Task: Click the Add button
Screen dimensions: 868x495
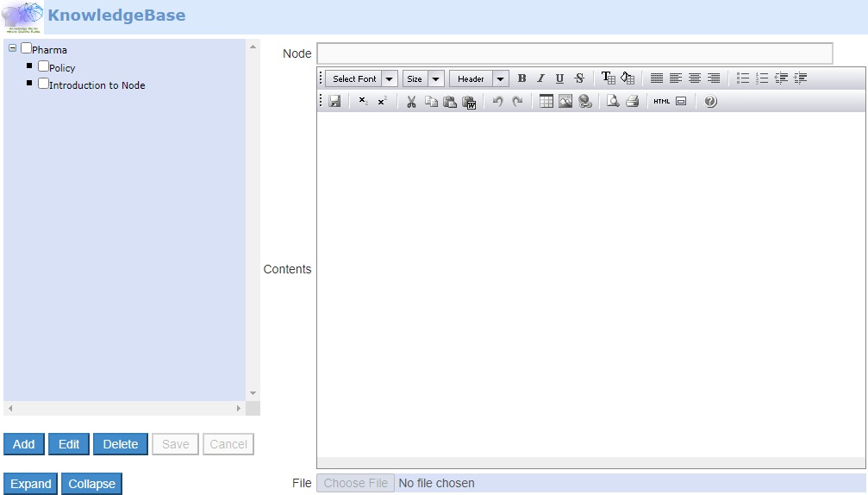Action: (x=24, y=444)
